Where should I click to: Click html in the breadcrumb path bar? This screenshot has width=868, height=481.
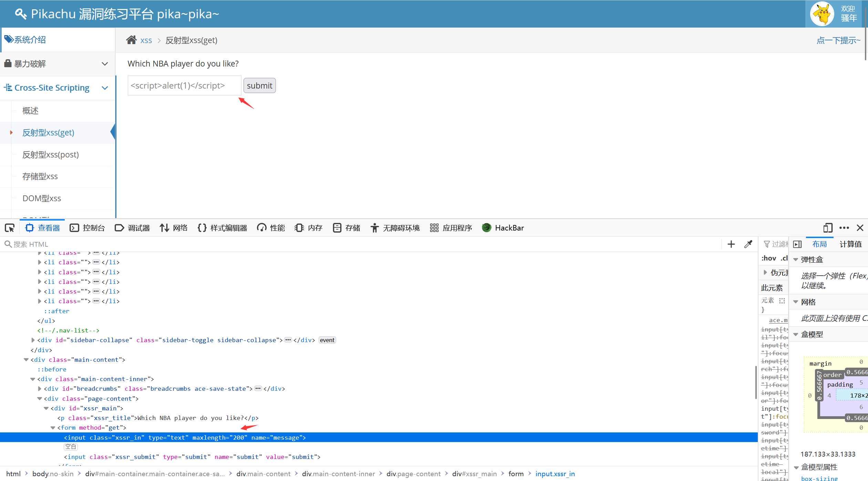point(13,474)
